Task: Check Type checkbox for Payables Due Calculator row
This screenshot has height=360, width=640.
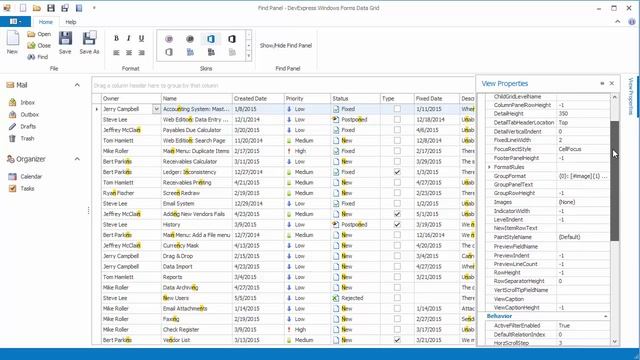Action: (x=397, y=130)
